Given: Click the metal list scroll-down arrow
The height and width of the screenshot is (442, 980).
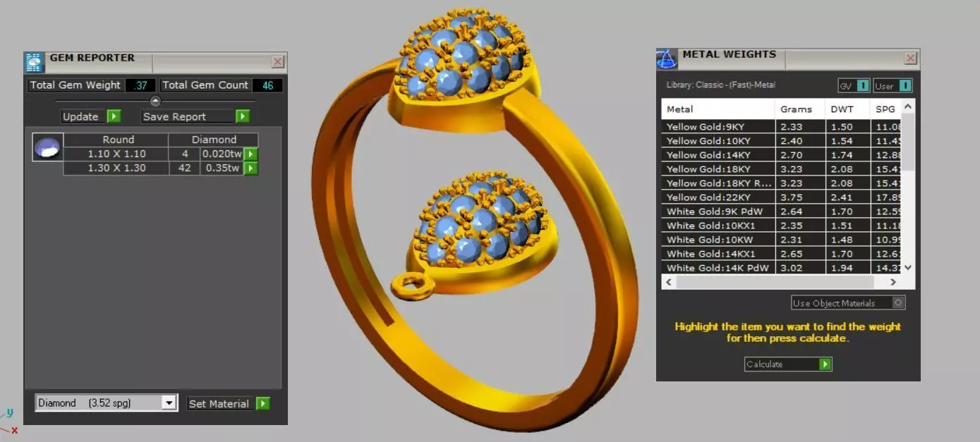Looking at the screenshot, I should click(x=908, y=267).
